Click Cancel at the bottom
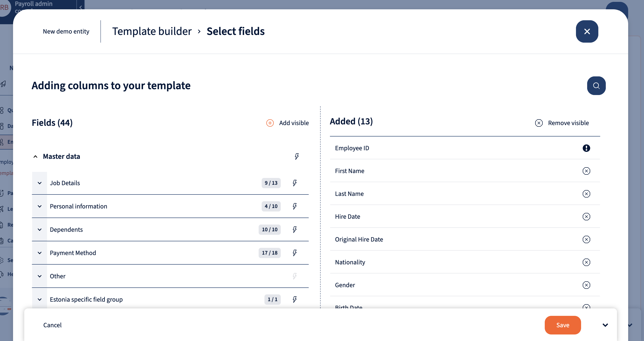 (52, 325)
